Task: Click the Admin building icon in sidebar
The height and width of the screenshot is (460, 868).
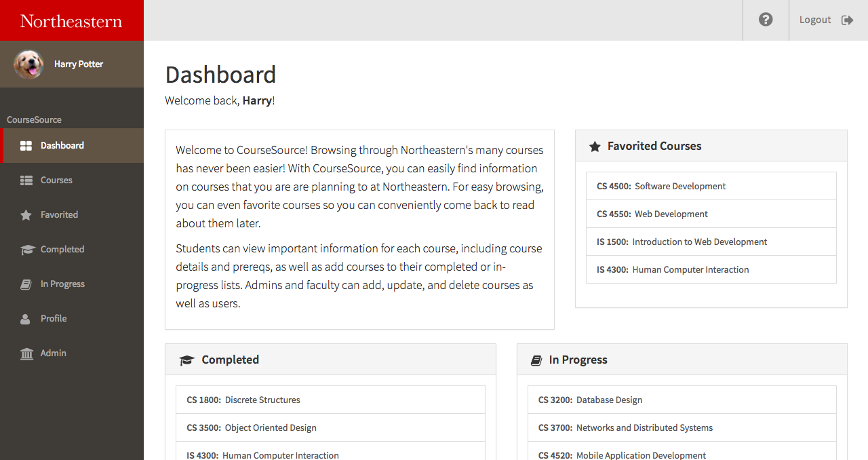Action: (x=26, y=353)
